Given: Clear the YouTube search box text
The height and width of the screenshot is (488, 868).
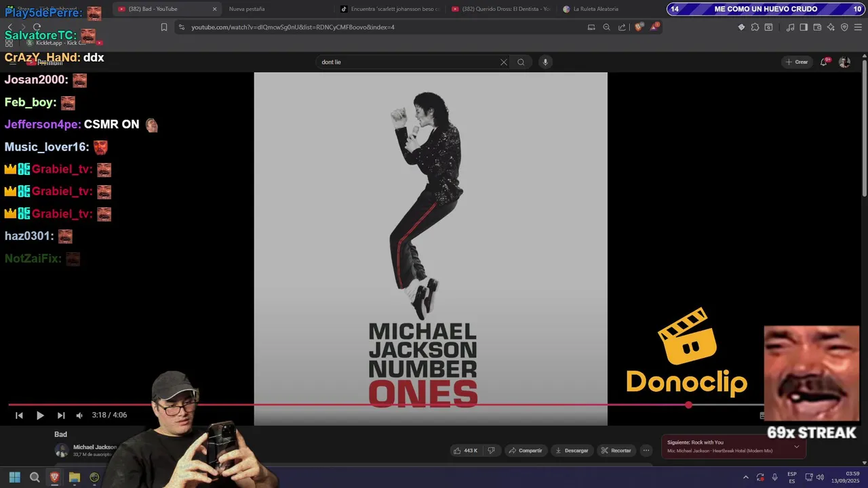Looking at the screenshot, I should [x=503, y=62].
